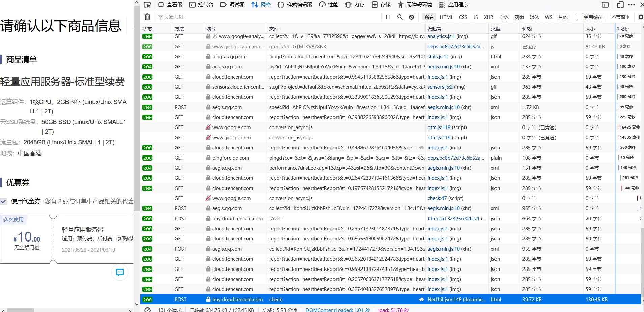Expand the performance analysis stopwatch in status bar
Screen dimensions: 644x312
(147, 309)
